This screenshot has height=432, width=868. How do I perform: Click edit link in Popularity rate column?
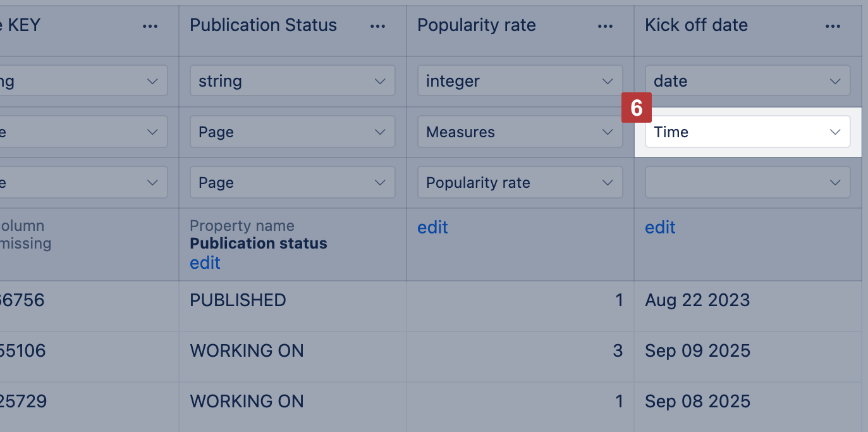[432, 228]
